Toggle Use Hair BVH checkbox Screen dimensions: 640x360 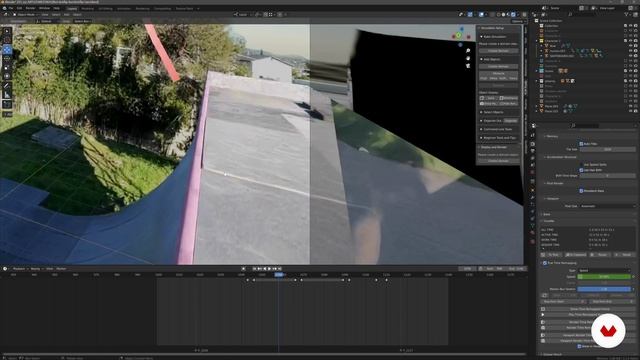(581, 170)
